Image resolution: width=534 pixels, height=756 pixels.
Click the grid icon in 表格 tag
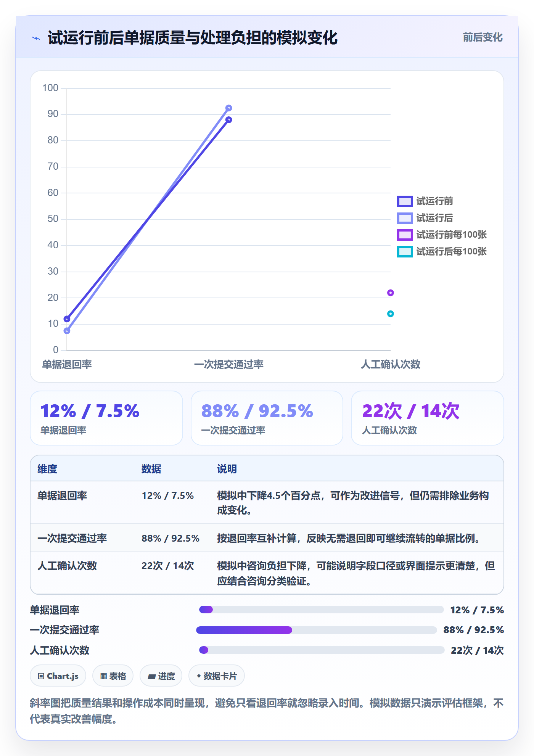[x=103, y=676]
